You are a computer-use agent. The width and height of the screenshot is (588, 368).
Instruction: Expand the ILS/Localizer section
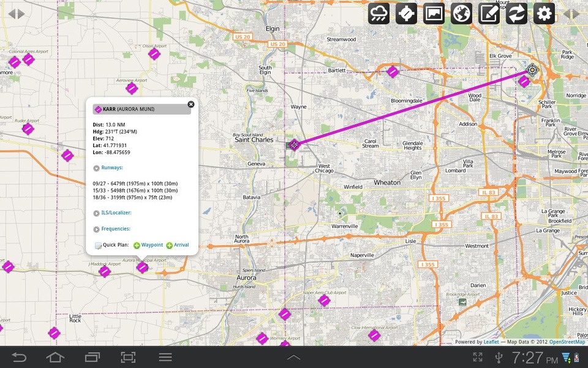tap(112, 213)
